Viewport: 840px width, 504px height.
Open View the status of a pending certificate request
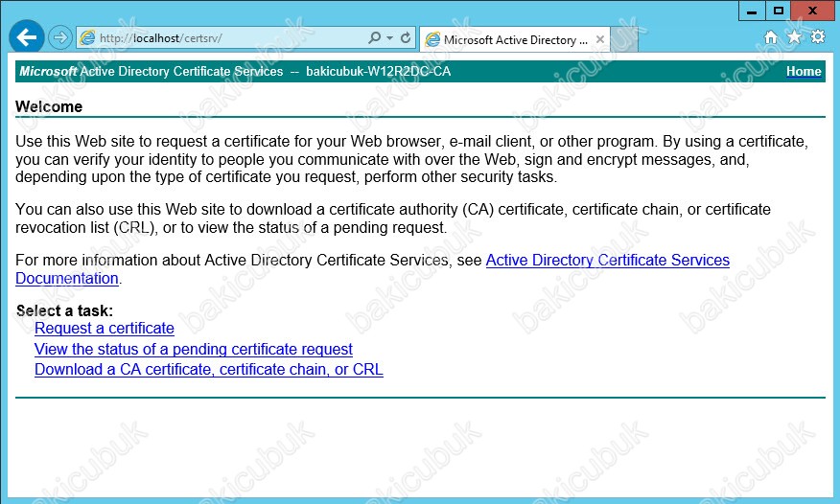194,349
